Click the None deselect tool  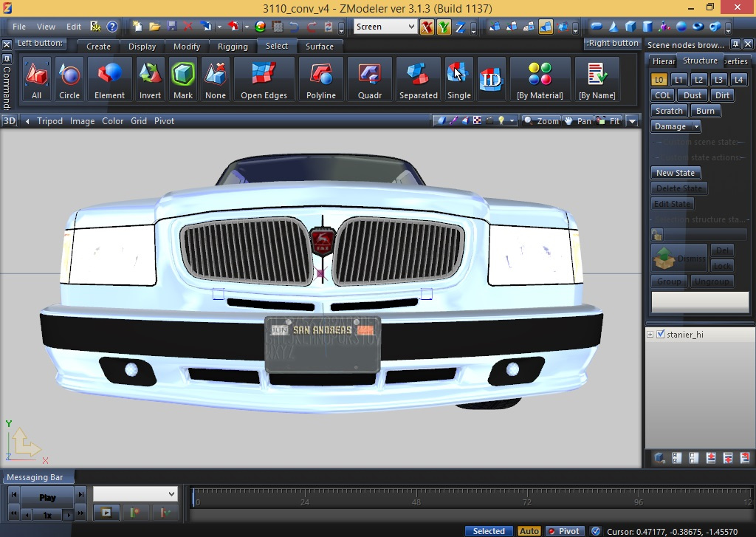[x=216, y=79]
